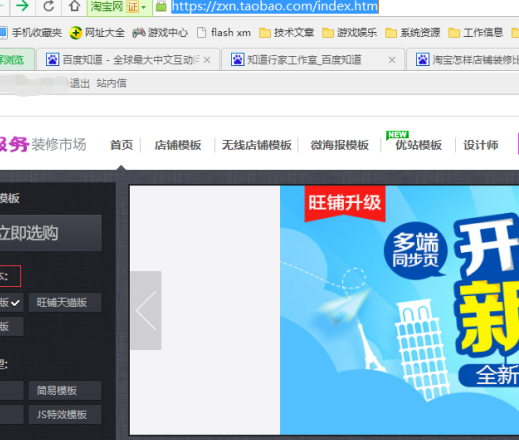
Task: Go to browser home page icon
Action: point(74,6)
